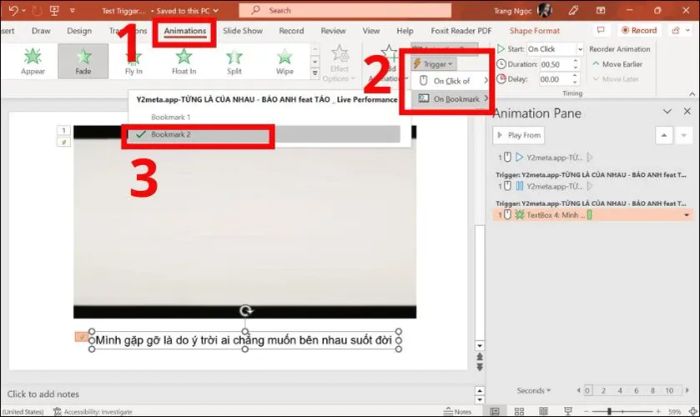This screenshot has width=700, height=417.
Task: Select Bookmark 1 in the list
Action: (x=171, y=117)
